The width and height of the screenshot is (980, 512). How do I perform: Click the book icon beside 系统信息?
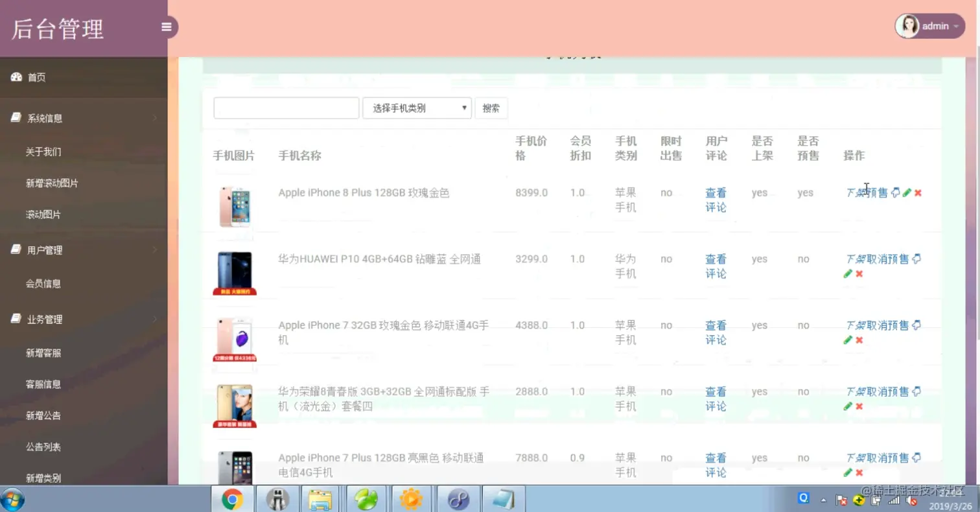16,118
